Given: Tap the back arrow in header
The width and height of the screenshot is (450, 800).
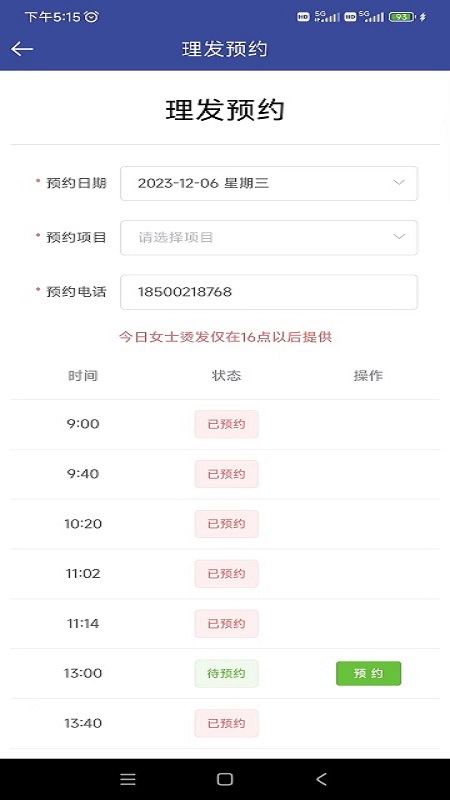Looking at the screenshot, I should coord(22,49).
